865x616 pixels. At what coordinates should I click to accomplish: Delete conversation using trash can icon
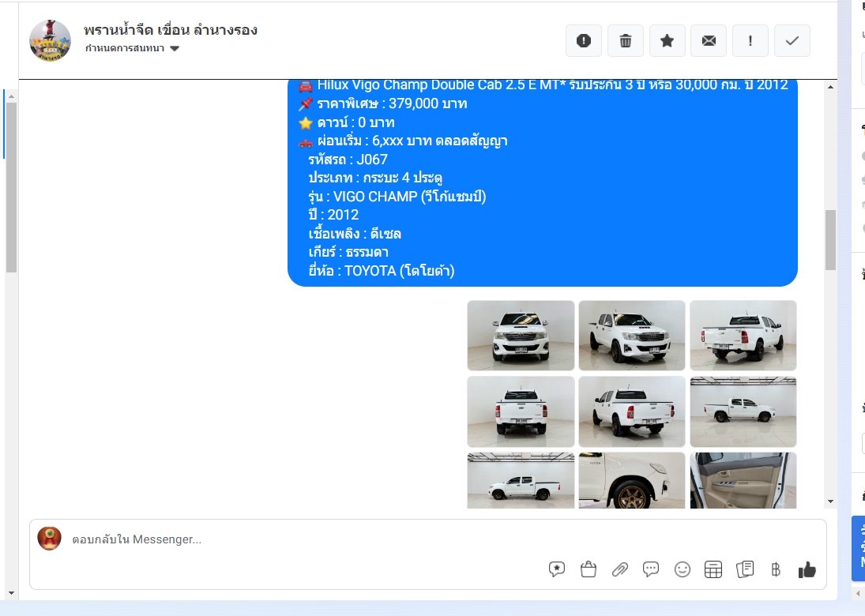click(626, 41)
